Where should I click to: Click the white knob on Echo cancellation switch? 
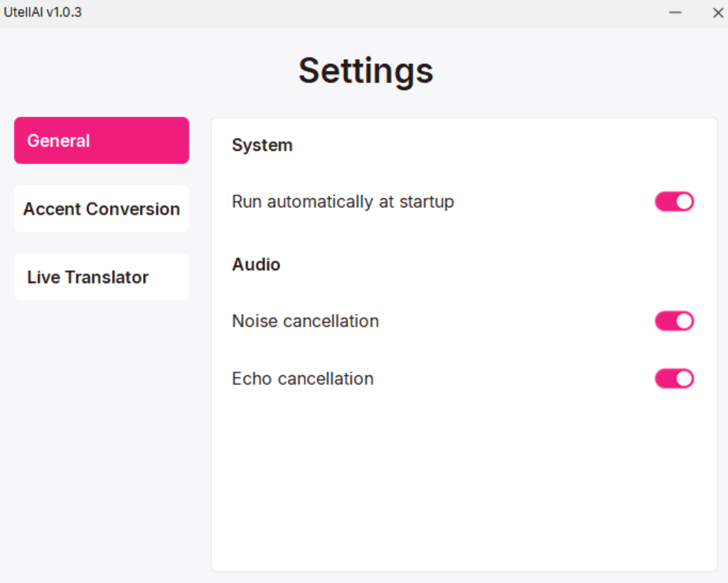[x=684, y=379]
